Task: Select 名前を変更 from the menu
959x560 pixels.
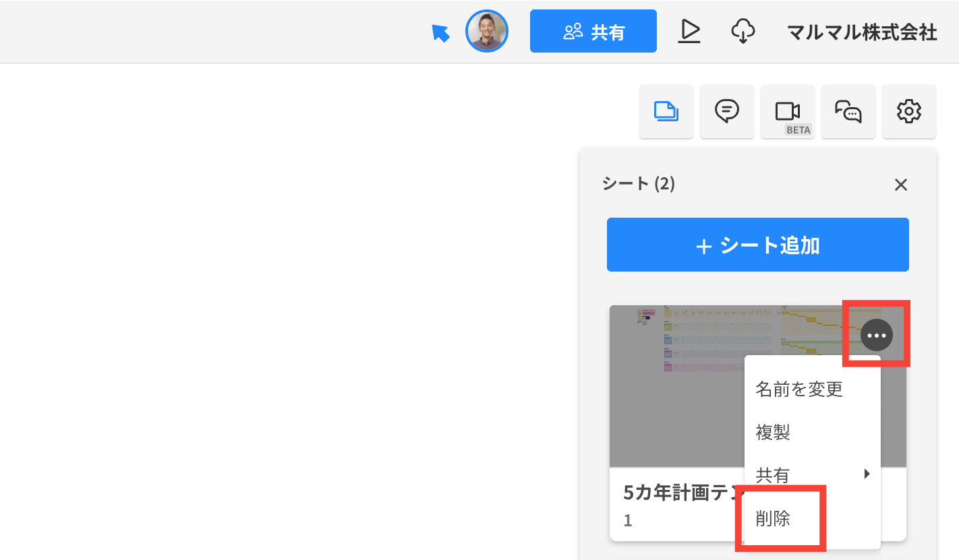Action: click(x=812, y=389)
